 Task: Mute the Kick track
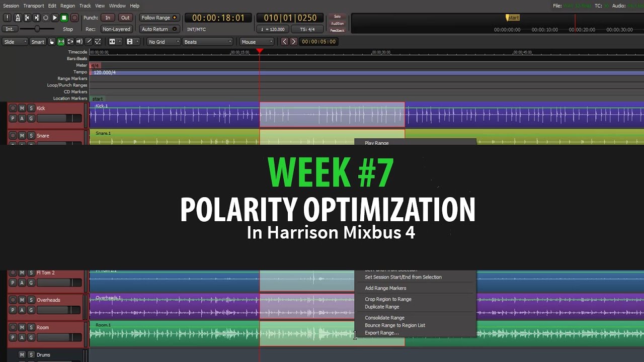point(22,108)
